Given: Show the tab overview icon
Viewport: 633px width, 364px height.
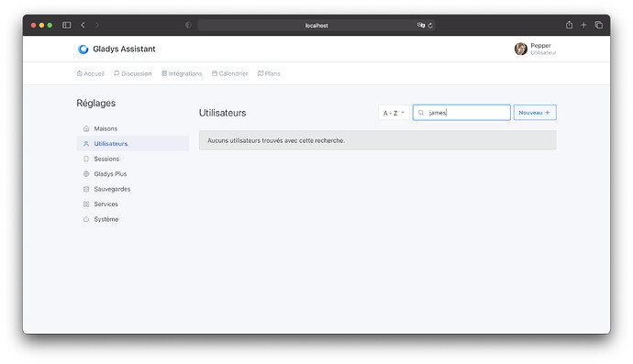Looking at the screenshot, I should pyautogui.click(x=599, y=25).
